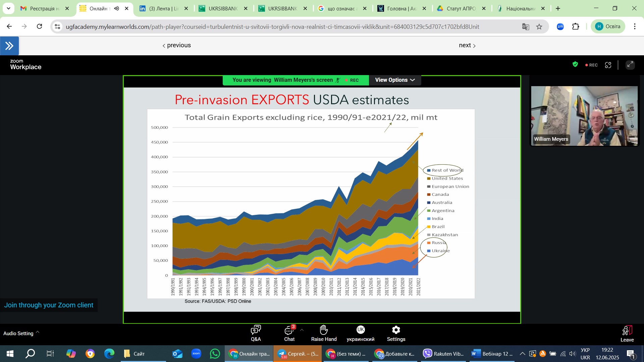This screenshot has width=644, height=362.
Task: Click Join through your Zoom client link
Action: pos(49,305)
